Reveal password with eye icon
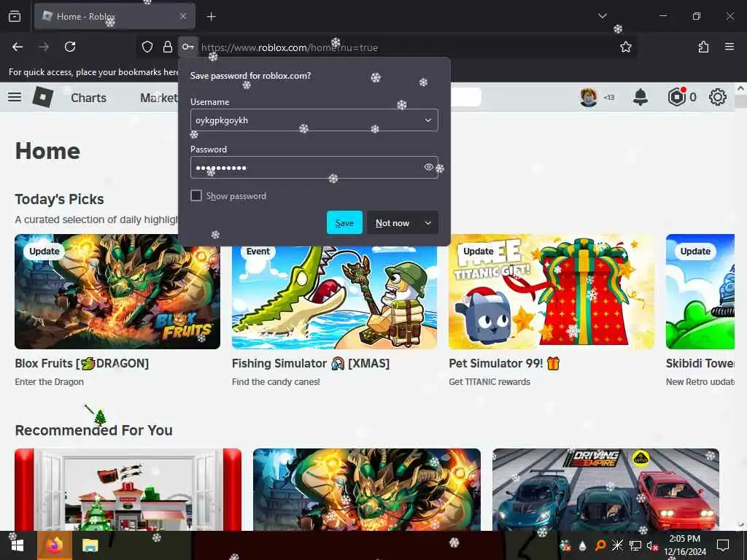The width and height of the screenshot is (747, 560). point(428,167)
